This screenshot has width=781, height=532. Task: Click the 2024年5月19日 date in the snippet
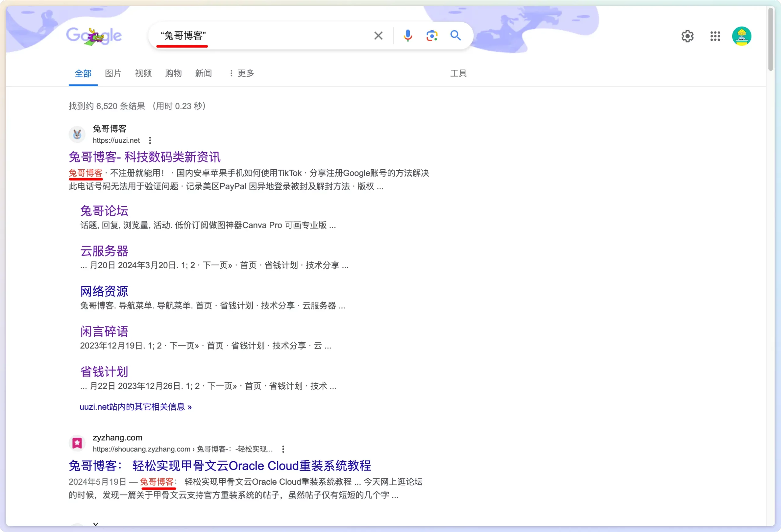(97, 482)
